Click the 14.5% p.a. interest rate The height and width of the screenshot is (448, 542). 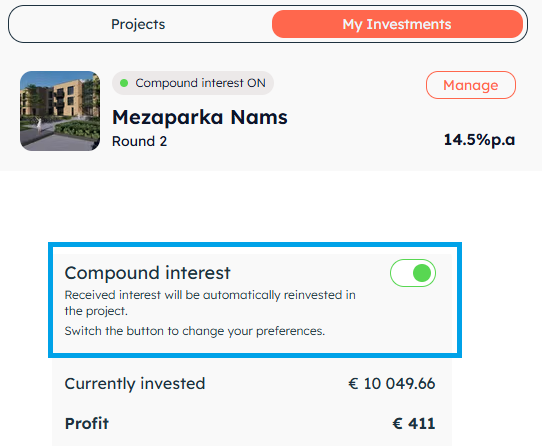tap(479, 140)
